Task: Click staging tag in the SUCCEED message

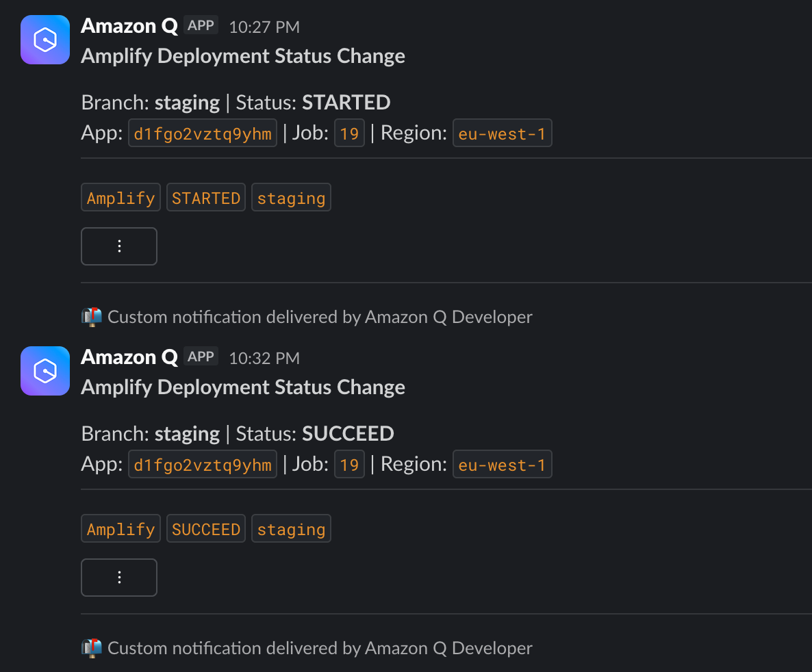Action: click(291, 529)
